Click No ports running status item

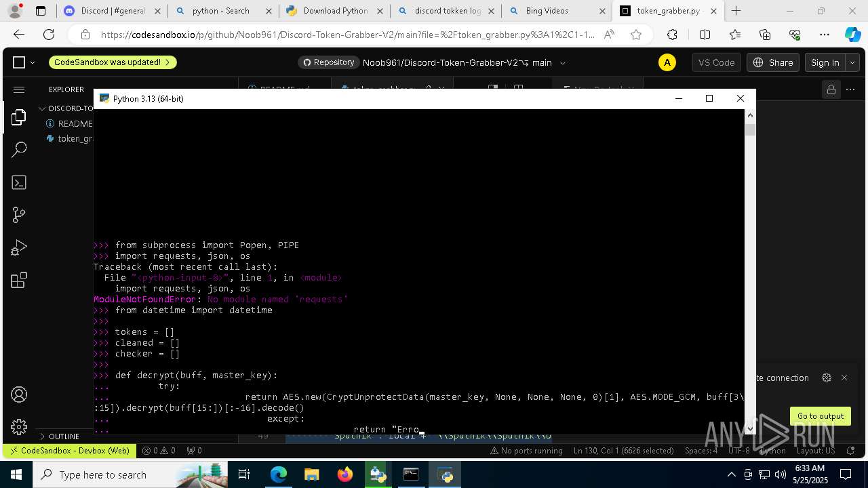point(527,451)
